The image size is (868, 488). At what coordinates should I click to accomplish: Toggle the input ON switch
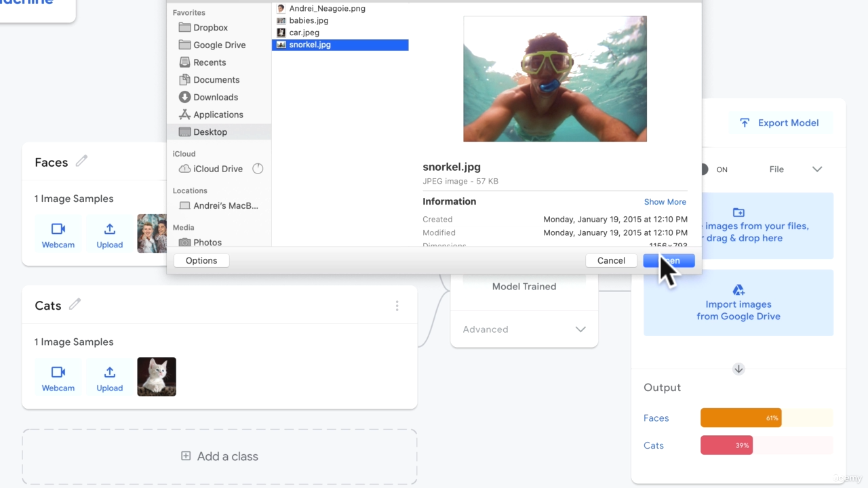(x=704, y=169)
